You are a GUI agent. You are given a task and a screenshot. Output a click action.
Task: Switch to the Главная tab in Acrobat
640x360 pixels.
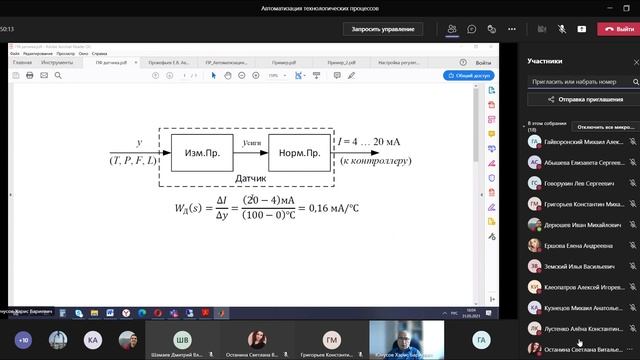pos(22,62)
